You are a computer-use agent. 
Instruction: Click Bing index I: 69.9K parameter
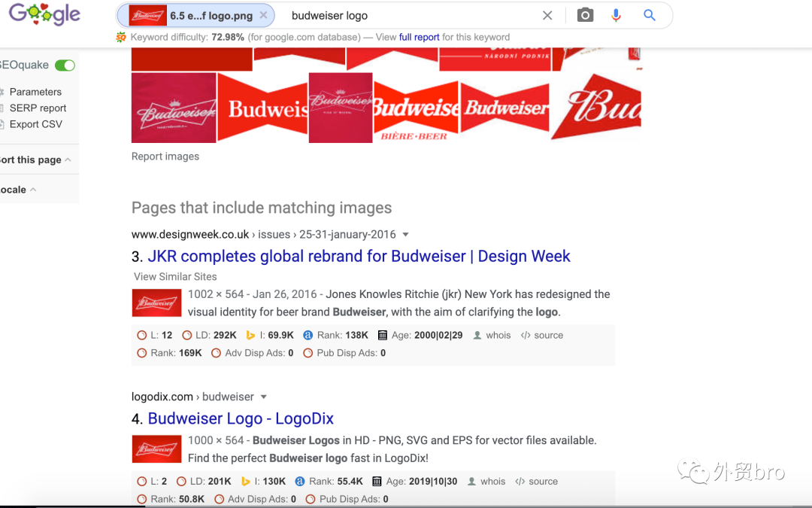coord(270,335)
